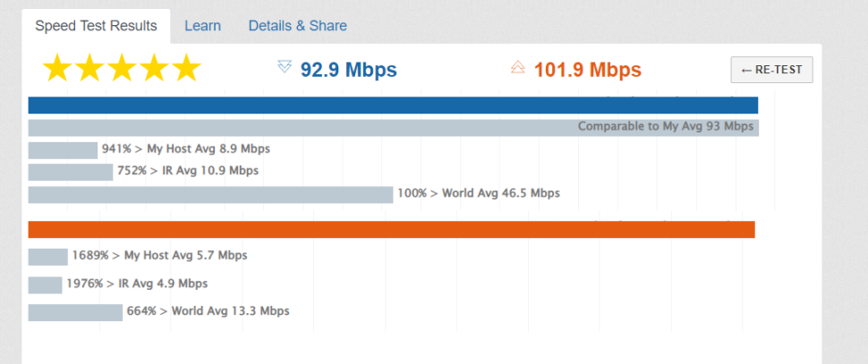Image resolution: width=868 pixels, height=364 pixels.
Task: Click the fourth gold rating star
Action: point(155,69)
